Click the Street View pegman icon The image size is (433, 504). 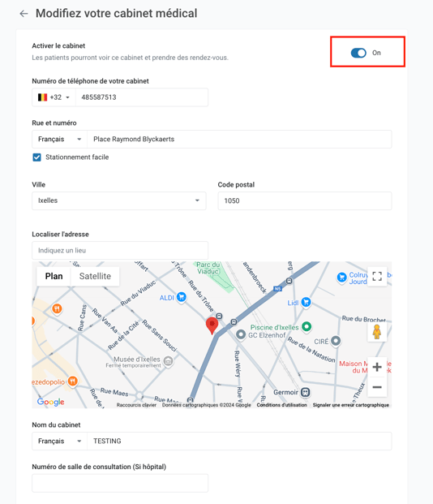click(377, 332)
